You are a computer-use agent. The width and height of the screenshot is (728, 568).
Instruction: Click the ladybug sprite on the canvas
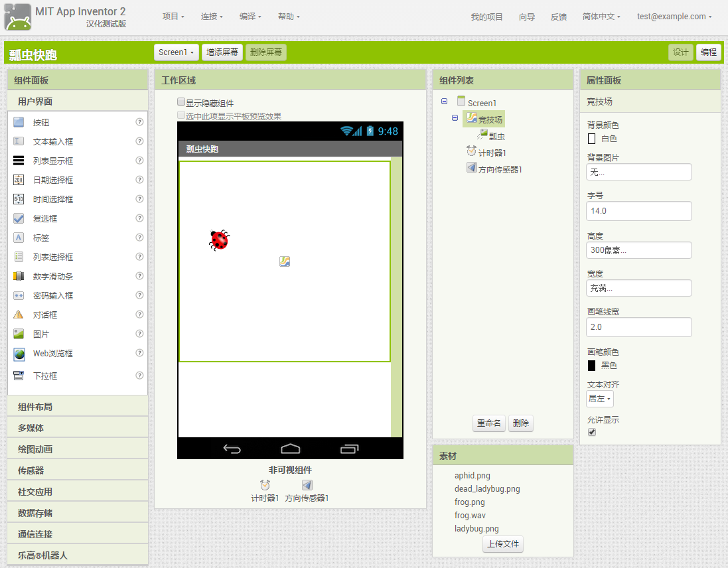pyautogui.click(x=219, y=240)
